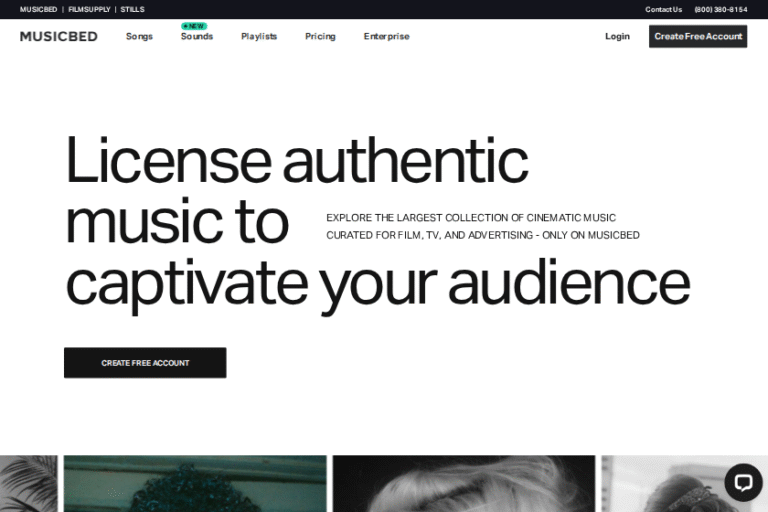Viewport: 768px width, 512px height.
Task: Click the Contact Us link
Action: (x=663, y=9)
